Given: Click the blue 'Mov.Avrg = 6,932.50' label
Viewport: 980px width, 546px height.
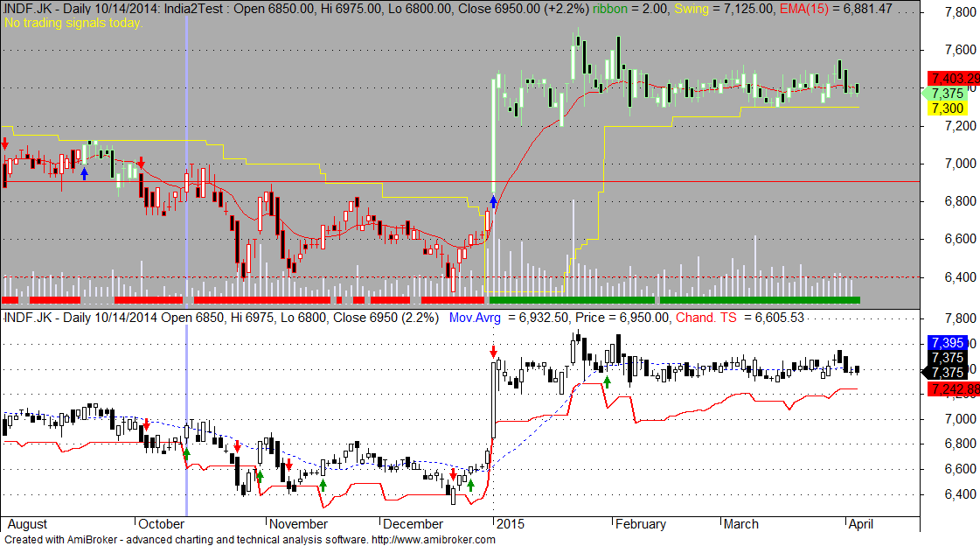Looking at the screenshot, I should 509,318.
